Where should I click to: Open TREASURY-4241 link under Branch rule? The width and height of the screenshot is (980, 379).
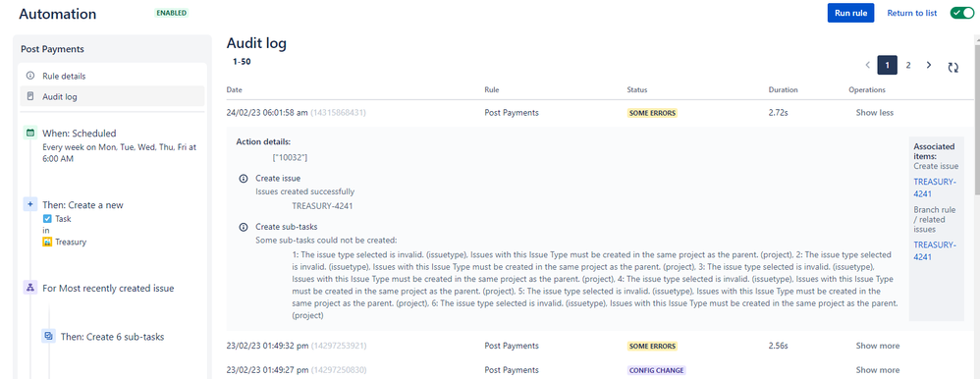tap(935, 250)
